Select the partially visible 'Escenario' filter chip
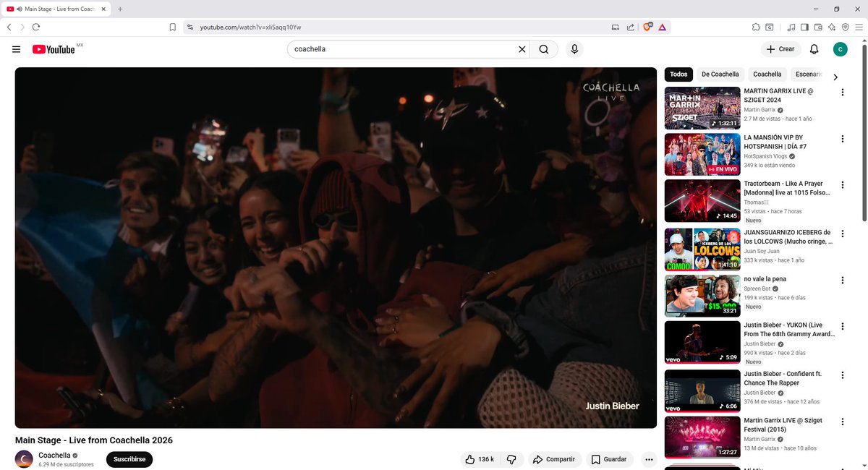868x470 pixels. [807, 74]
